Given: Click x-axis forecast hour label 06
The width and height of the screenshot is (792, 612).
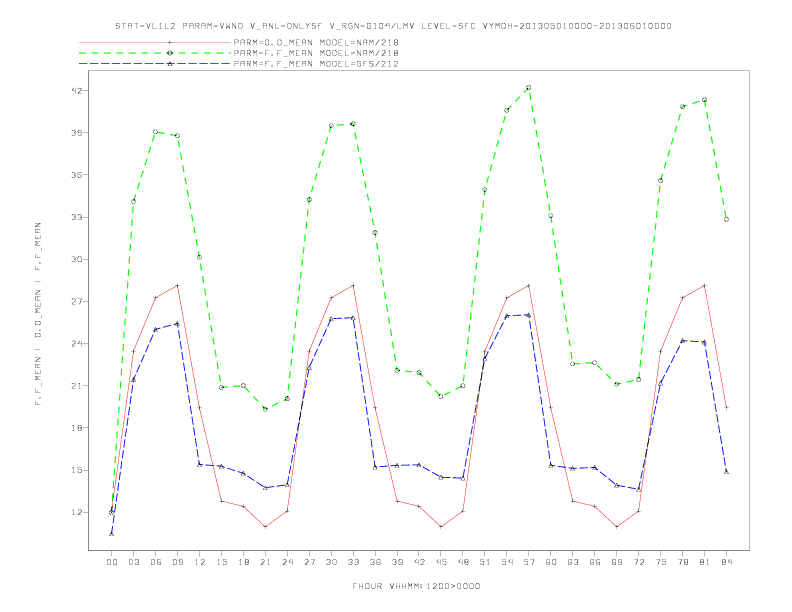Looking at the screenshot, I should (x=156, y=562).
